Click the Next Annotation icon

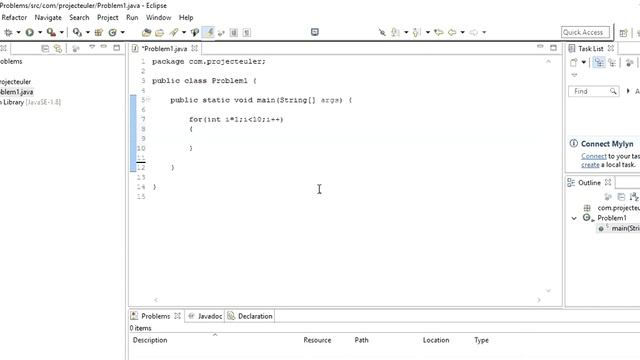(395, 32)
